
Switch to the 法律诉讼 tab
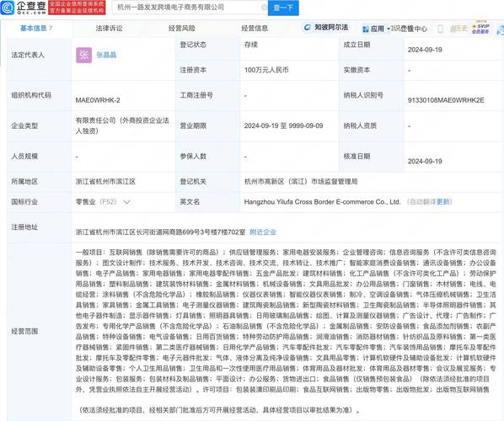(x=109, y=29)
